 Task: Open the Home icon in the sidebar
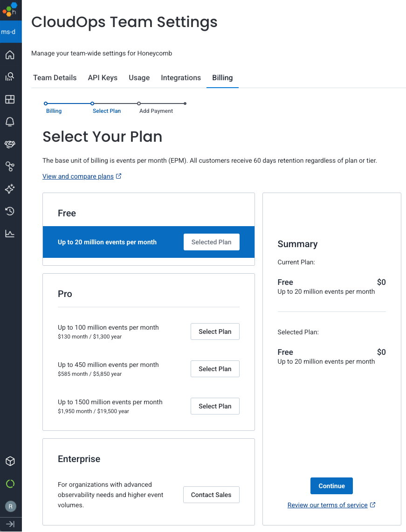(x=10, y=55)
